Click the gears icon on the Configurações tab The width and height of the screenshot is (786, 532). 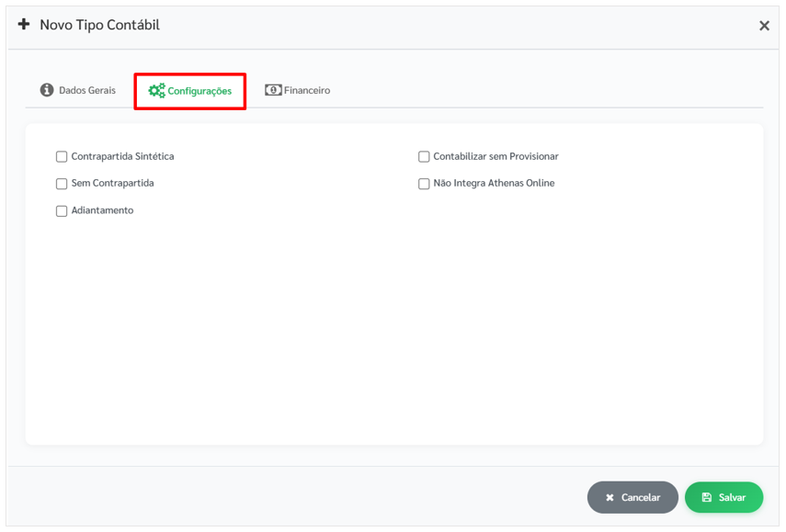coord(157,91)
